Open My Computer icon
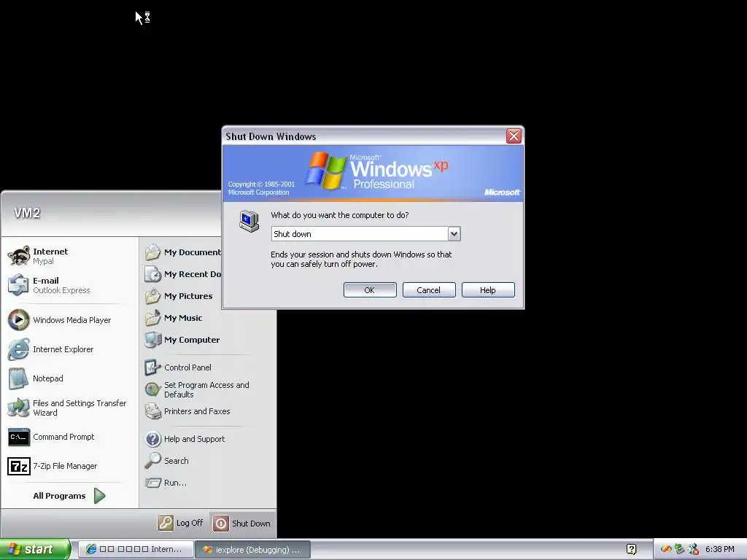 point(153,340)
